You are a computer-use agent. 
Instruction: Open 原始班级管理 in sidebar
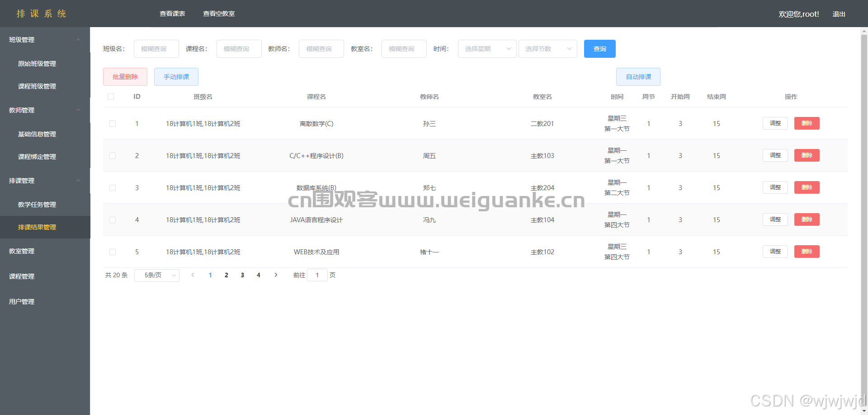coord(45,64)
